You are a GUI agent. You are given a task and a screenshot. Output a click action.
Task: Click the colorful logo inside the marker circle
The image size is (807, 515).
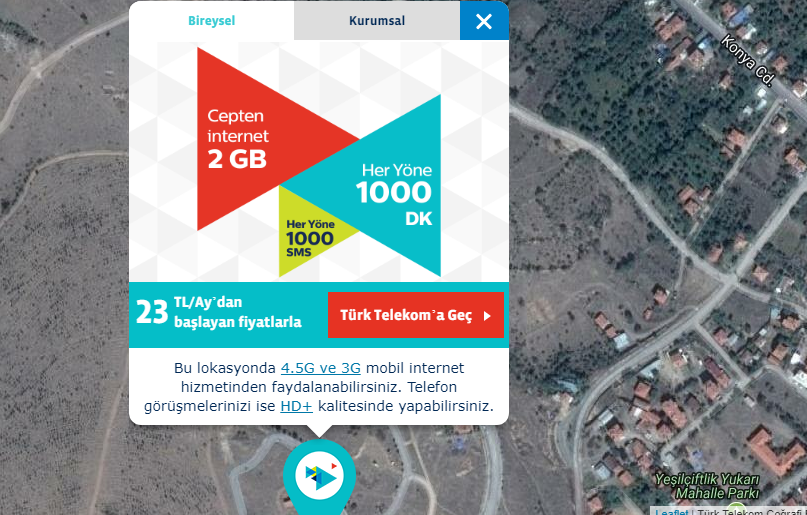(319, 476)
